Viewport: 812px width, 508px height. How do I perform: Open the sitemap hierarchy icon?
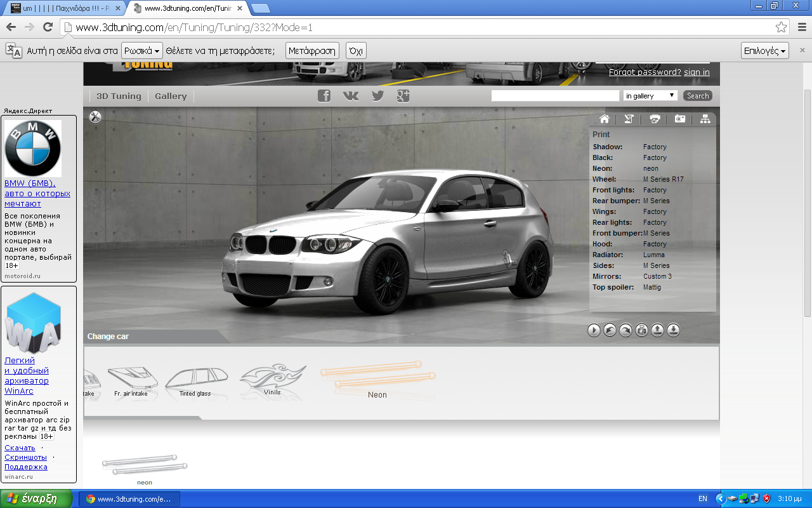click(705, 119)
